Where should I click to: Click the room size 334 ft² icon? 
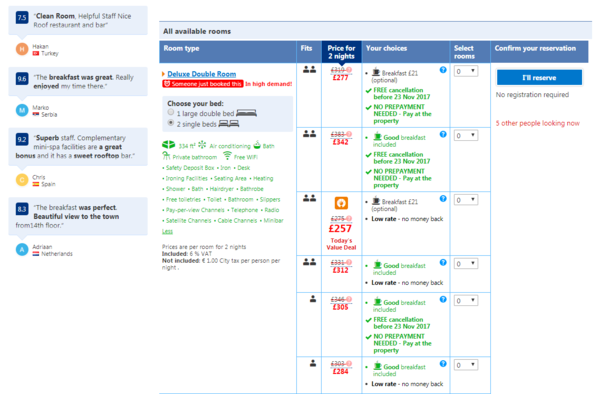(168, 145)
